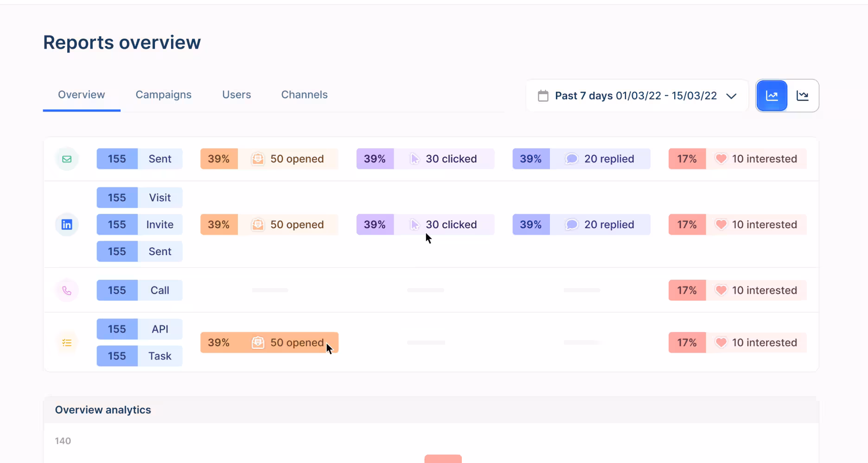Click the task list channel icon
This screenshot has width=868, height=463.
point(67,343)
